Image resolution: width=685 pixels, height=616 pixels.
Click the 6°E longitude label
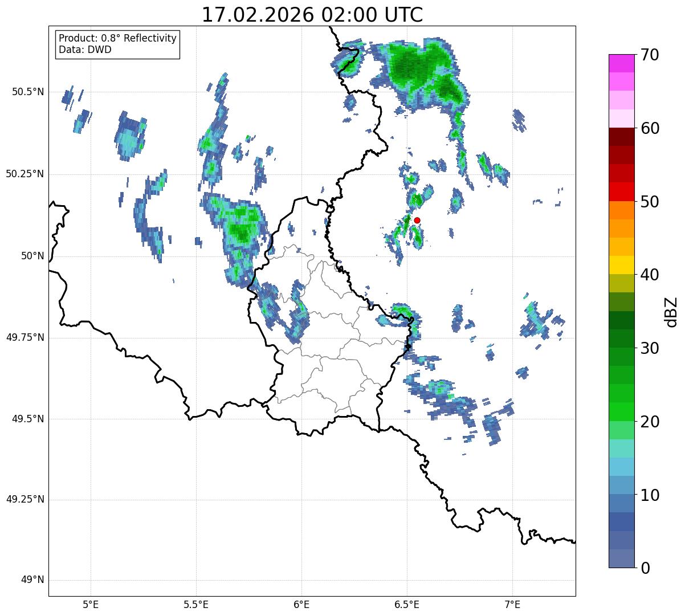pos(301,605)
